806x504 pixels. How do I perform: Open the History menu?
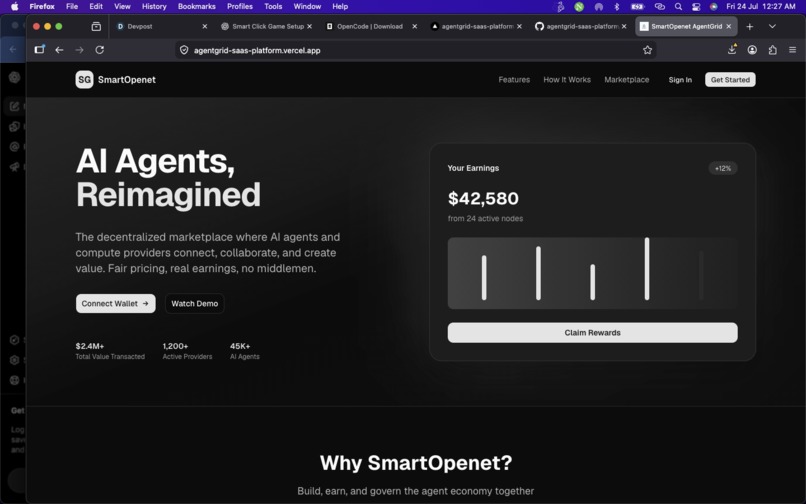point(154,7)
